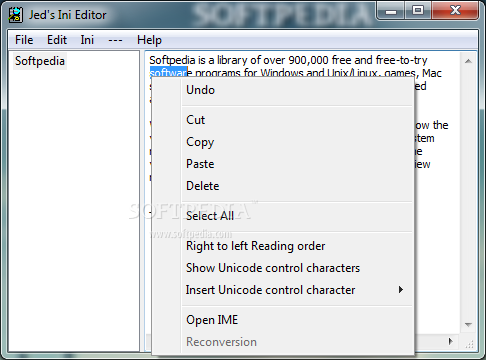Viewport: 486px width, 360px height.
Task: Click the horizontal scrollbar right arrow
Action: point(451,341)
